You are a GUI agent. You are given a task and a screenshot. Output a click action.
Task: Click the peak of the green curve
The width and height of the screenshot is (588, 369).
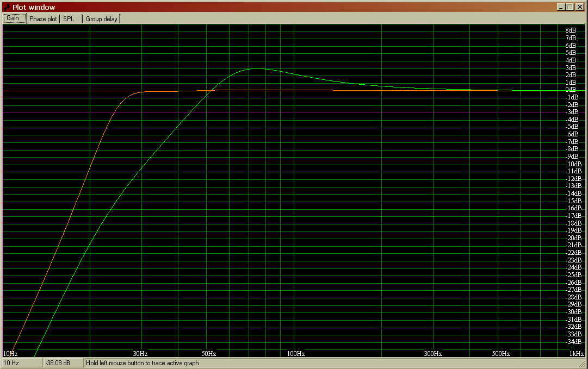(x=255, y=69)
